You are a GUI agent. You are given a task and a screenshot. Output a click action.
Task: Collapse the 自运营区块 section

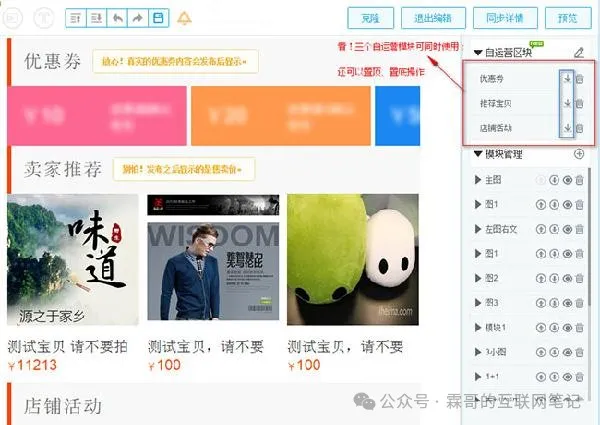478,52
